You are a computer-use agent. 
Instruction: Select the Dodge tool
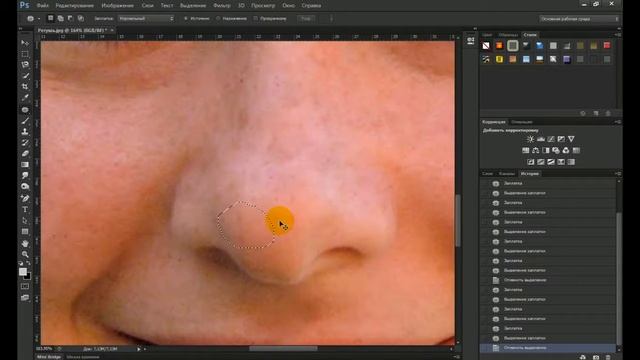coord(25,187)
